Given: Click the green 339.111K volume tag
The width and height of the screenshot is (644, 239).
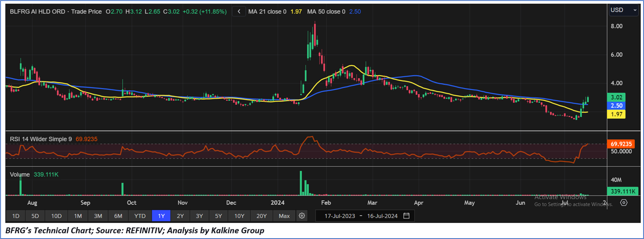Looking at the screenshot, I should (622, 191).
